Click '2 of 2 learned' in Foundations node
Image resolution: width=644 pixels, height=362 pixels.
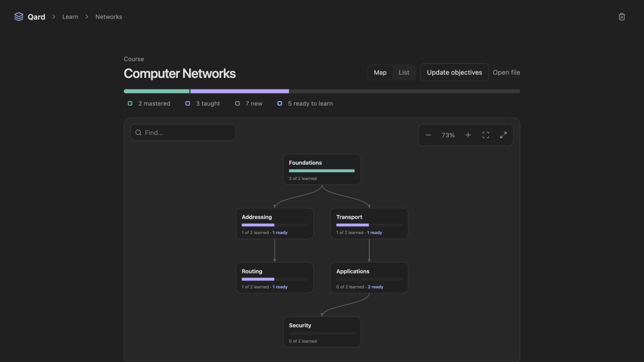point(303,178)
